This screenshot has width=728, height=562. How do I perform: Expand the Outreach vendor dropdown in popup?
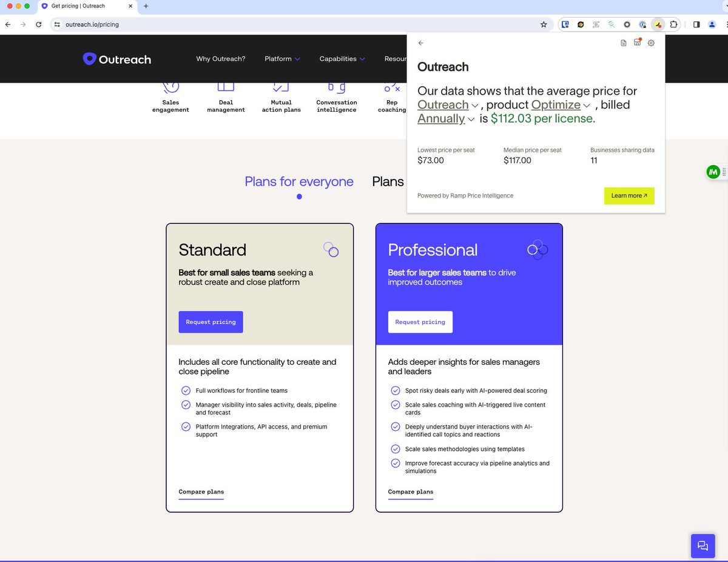coord(448,104)
